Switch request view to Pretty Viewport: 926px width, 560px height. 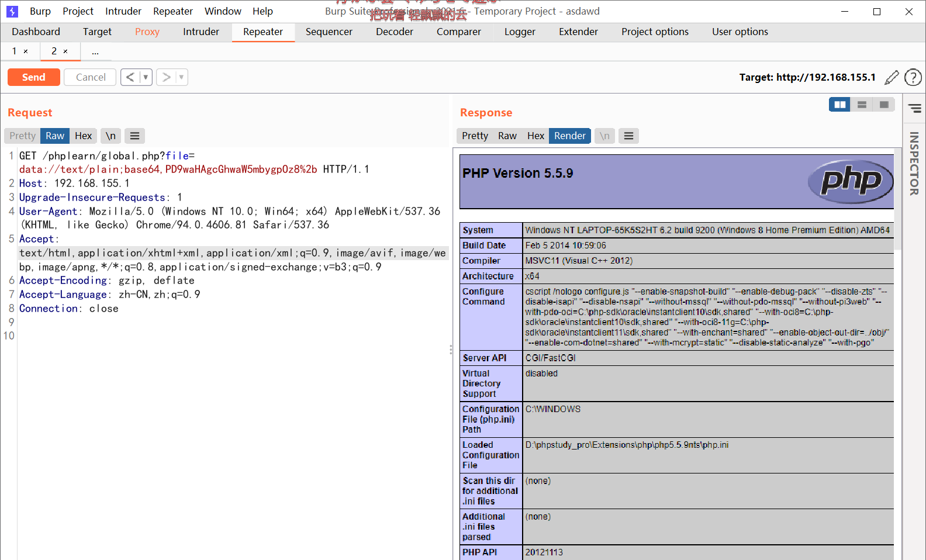(22, 136)
